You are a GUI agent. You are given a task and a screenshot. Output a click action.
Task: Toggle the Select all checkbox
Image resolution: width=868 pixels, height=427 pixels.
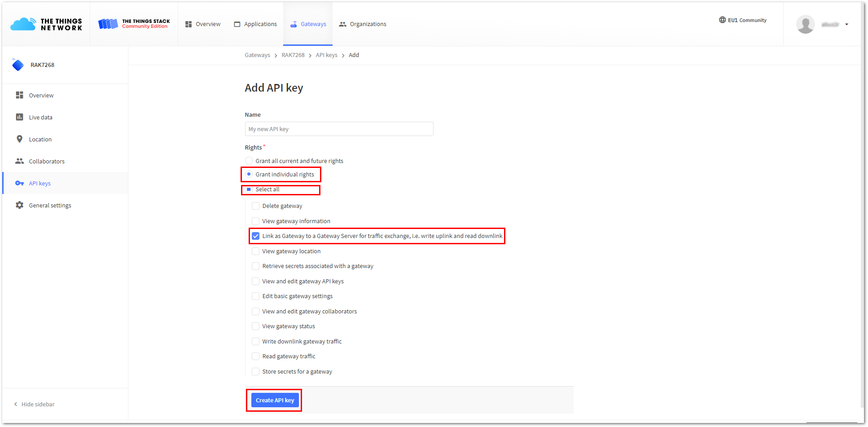coord(249,189)
